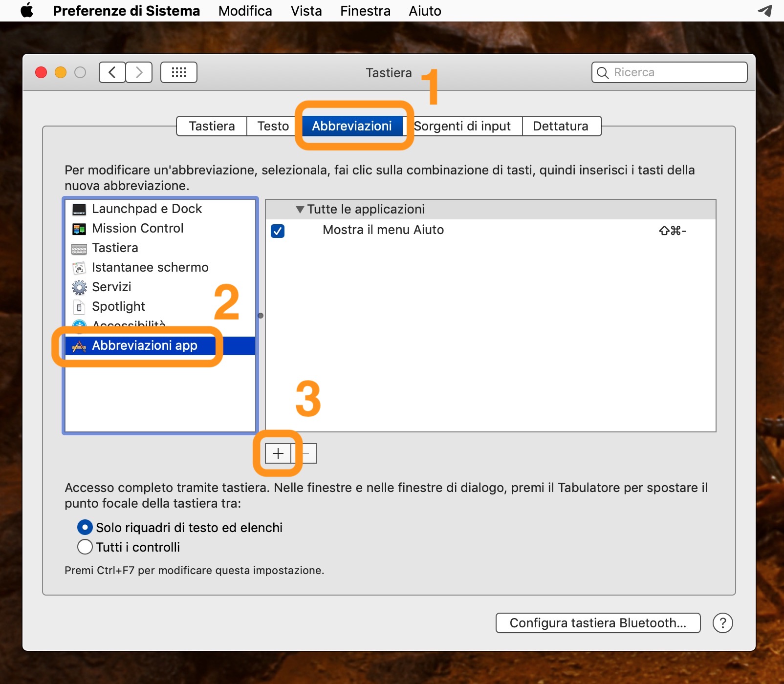Select the Abbreviazioni tab

(x=352, y=126)
